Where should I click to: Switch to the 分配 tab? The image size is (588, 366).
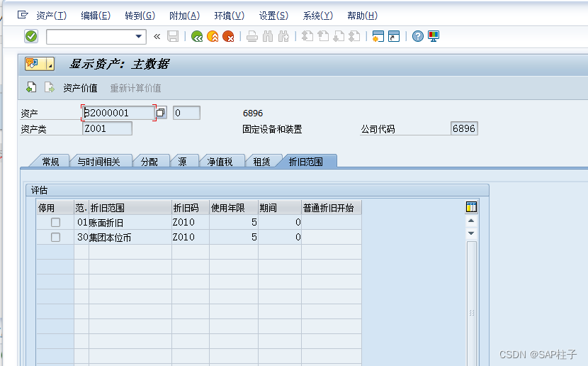pyautogui.click(x=149, y=162)
